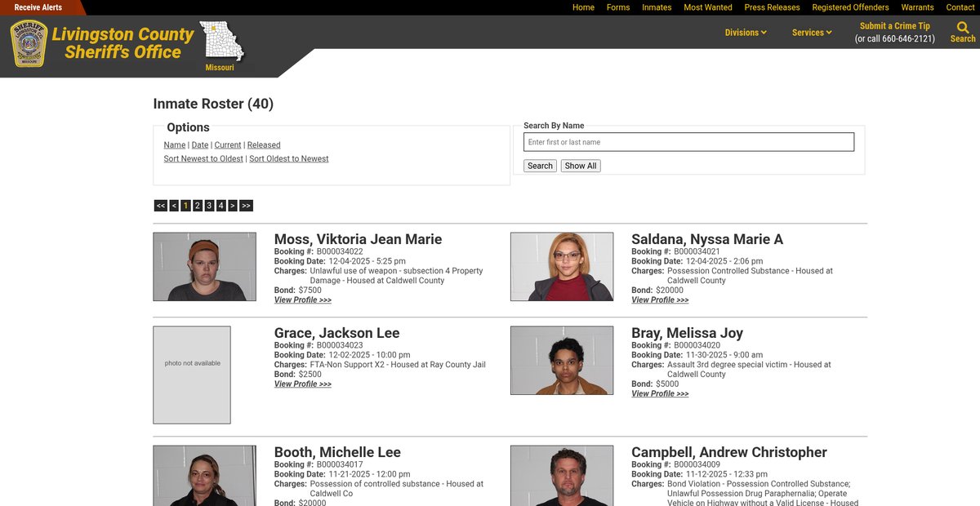Go to next page with > button

coord(233,206)
